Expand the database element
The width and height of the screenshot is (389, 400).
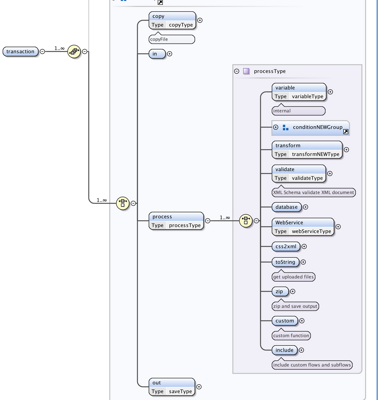coord(305,207)
